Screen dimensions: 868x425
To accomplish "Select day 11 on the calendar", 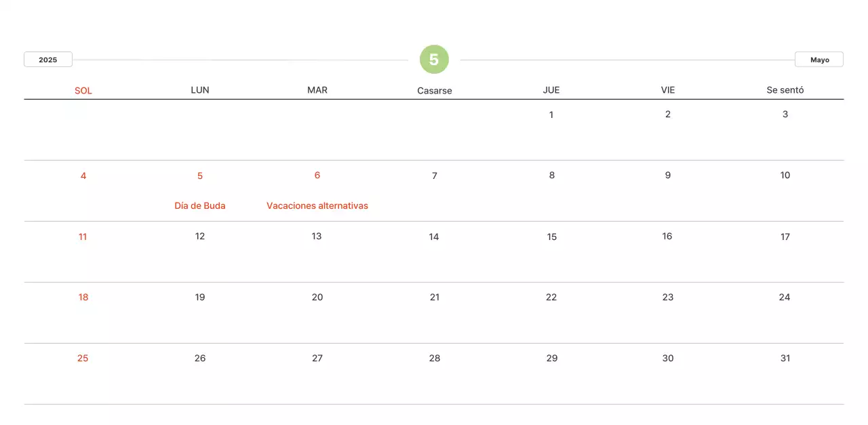I will pos(83,237).
